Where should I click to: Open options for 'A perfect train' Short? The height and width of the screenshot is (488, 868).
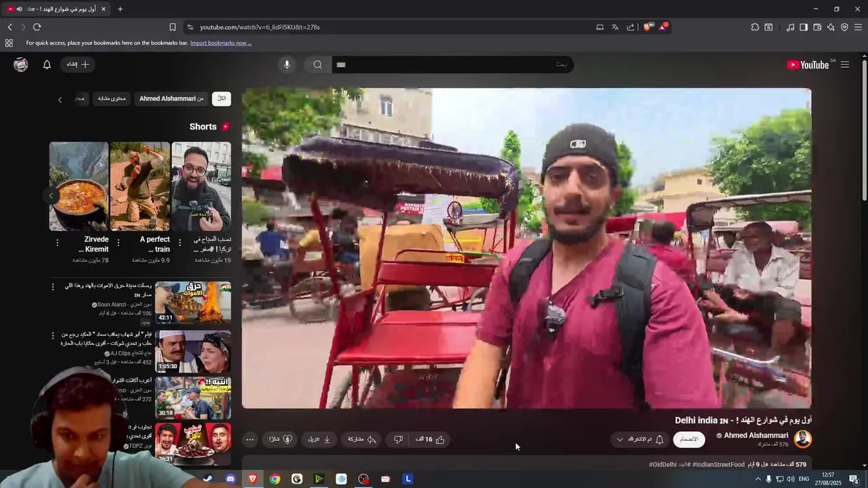(118, 242)
